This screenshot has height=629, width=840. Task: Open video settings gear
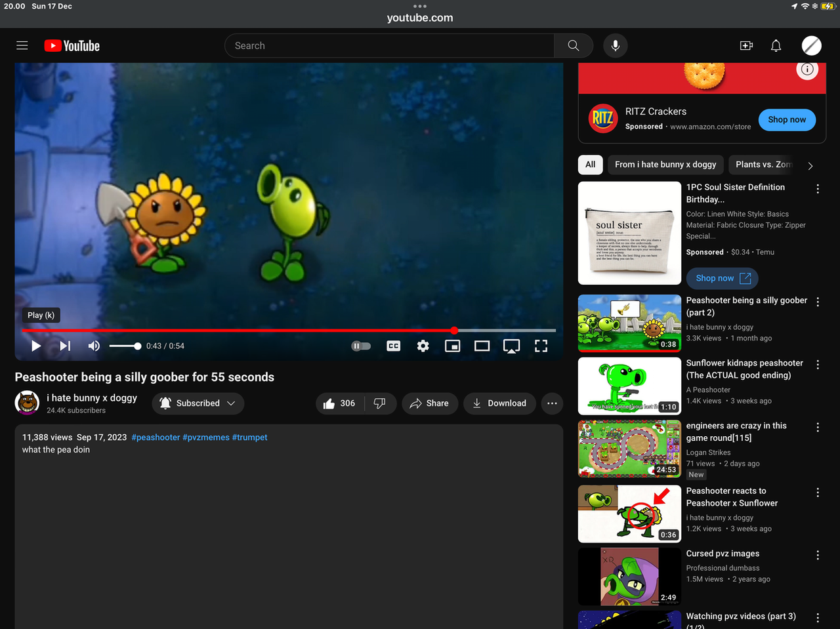[423, 346]
